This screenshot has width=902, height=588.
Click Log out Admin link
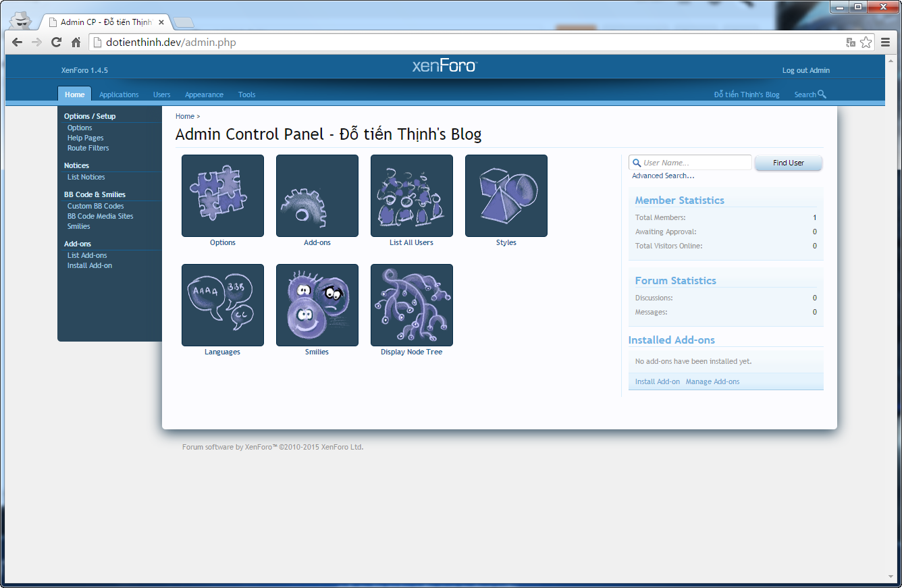[806, 70]
